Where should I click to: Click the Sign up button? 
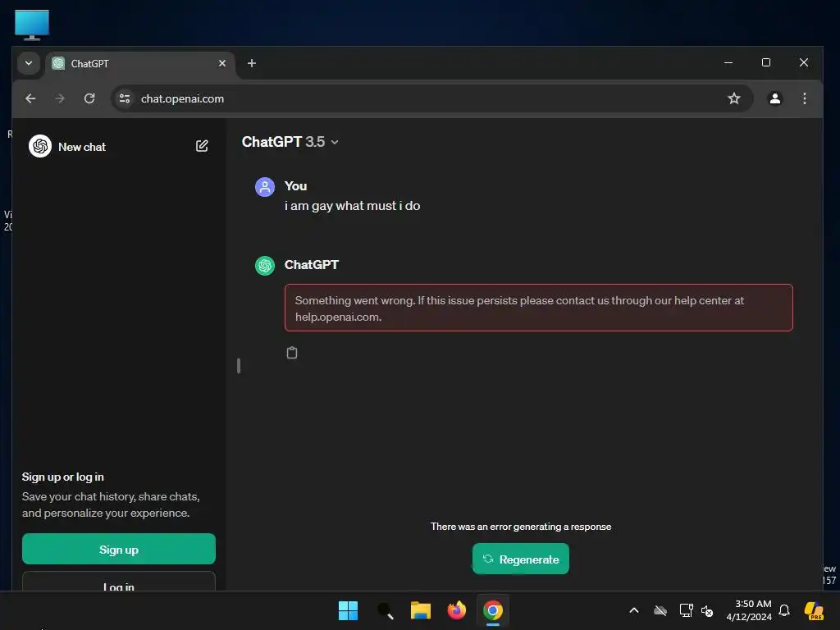[x=119, y=549]
